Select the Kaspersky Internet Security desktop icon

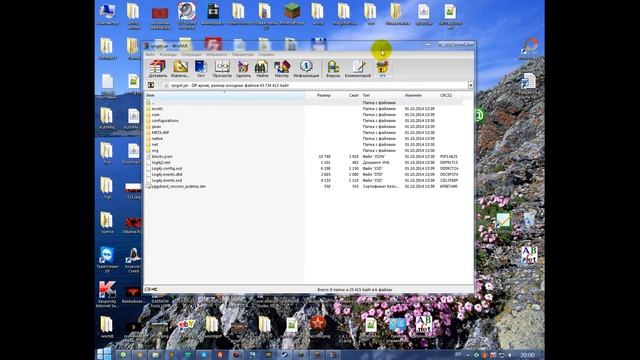[107, 294]
